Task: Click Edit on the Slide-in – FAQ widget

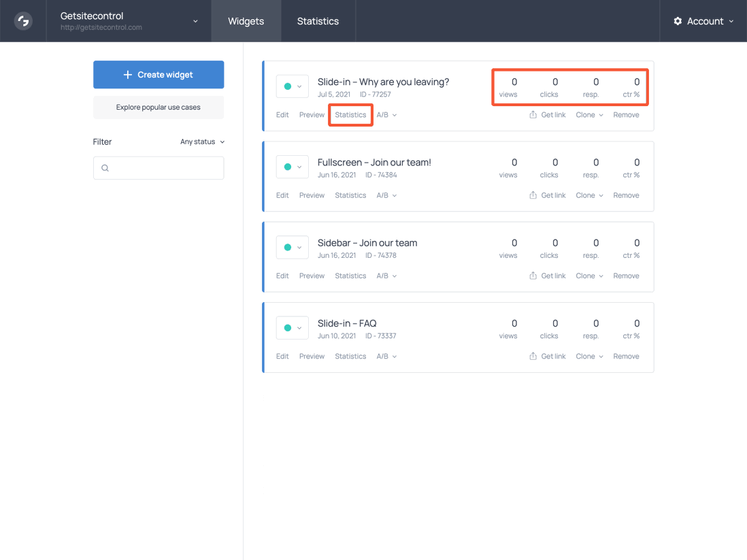Action: 282,356
